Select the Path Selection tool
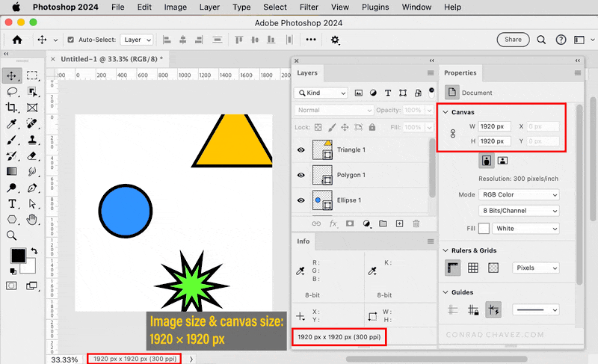598x364 pixels. pyautogui.click(x=32, y=203)
